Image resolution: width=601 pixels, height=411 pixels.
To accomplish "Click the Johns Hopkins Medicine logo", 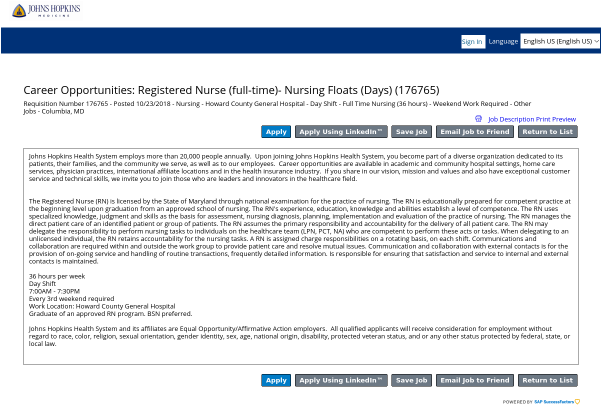I will [x=40, y=12].
